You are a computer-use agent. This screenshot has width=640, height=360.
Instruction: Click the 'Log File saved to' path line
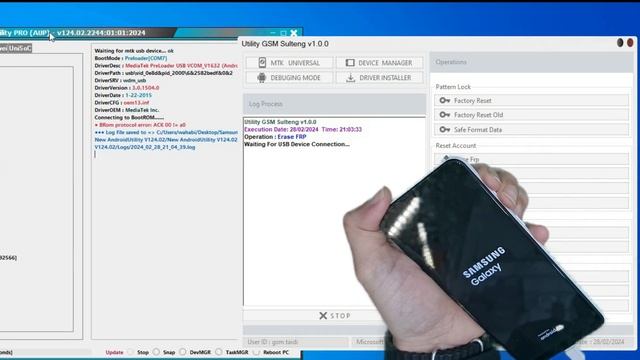tap(166, 132)
